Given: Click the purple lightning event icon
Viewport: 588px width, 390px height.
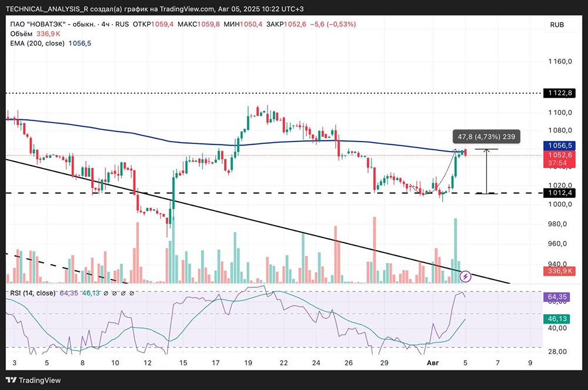Looking at the screenshot, I should [x=465, y=277].
